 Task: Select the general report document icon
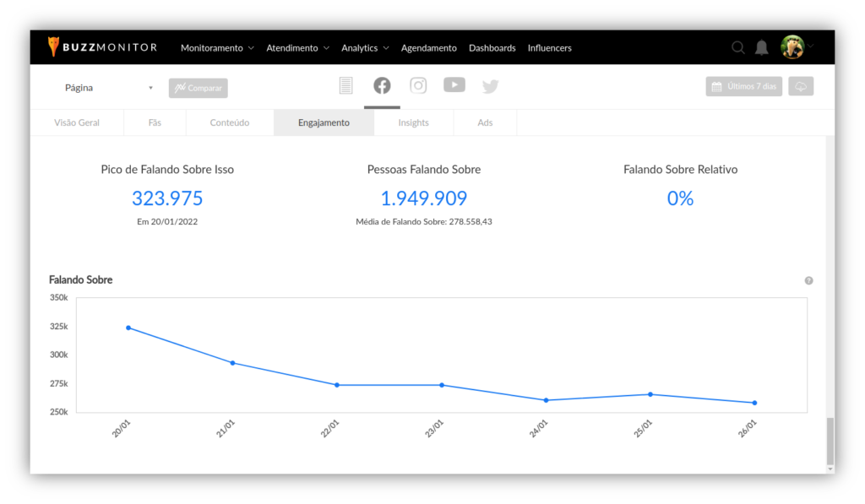click(x=345, y=85)
